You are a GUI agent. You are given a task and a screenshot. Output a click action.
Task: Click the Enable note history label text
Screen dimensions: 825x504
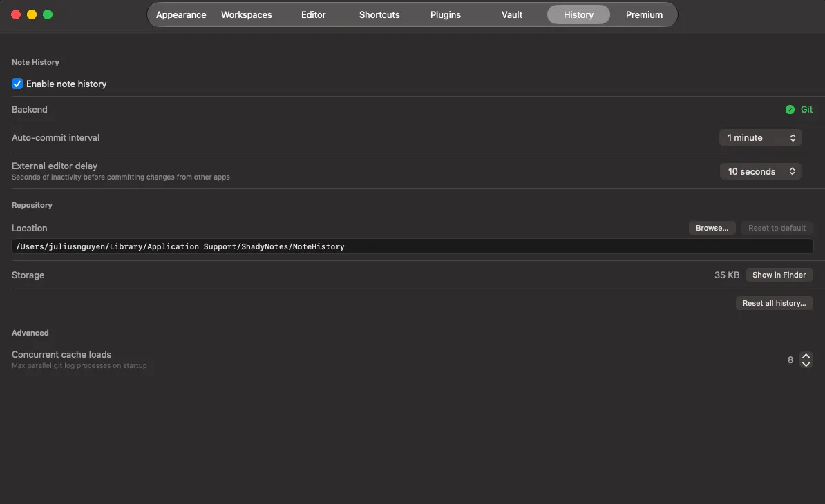(x=66, y=84)
